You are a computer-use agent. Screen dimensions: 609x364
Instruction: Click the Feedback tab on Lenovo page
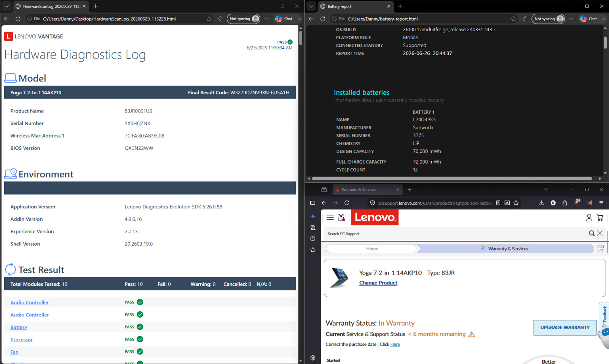click(x=604, y=315)
